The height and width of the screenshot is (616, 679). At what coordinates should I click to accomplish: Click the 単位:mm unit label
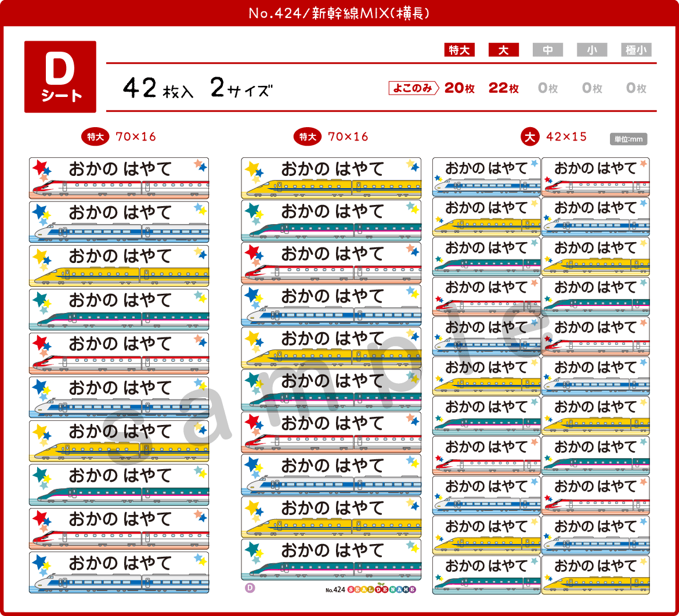click(x=629, y=139)
